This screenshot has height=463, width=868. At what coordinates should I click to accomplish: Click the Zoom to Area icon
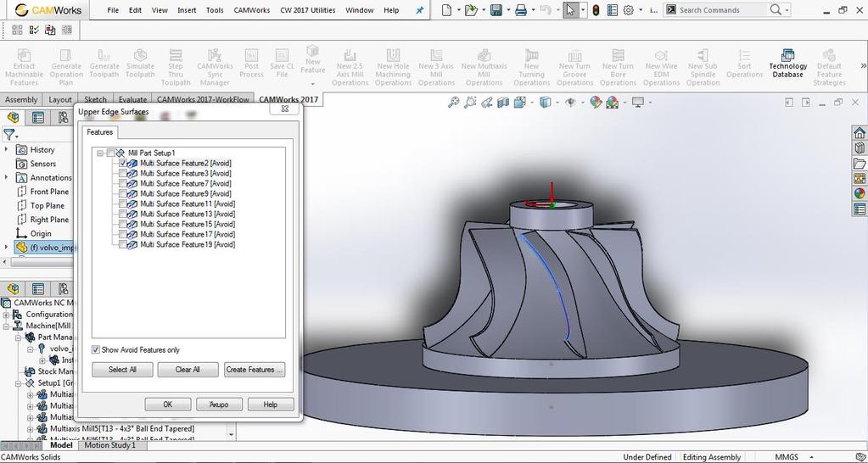[x=471, y=103]
